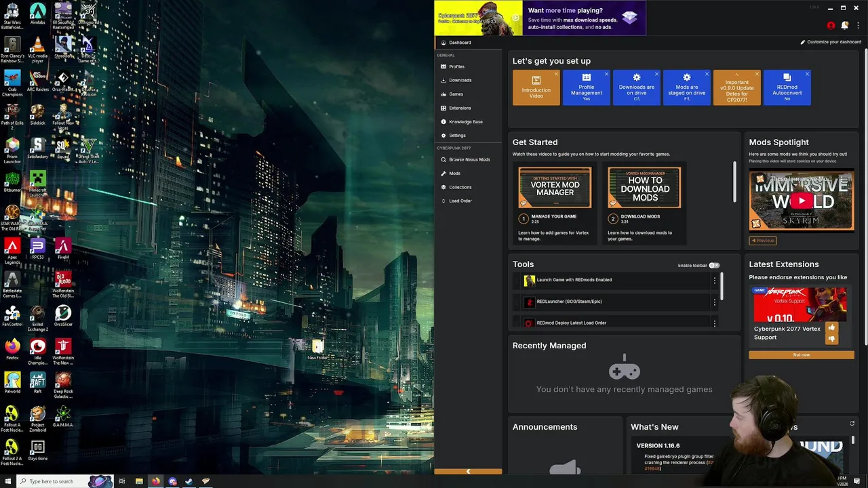
Task: Open the three-dot global menu
Action: (x=858, y=26)
